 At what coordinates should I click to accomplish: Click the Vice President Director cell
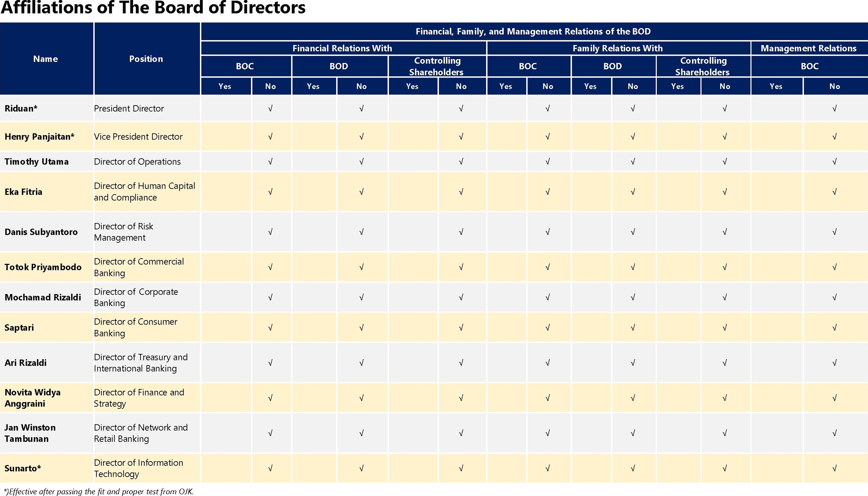pyautogui.click(x=138, y=137)
